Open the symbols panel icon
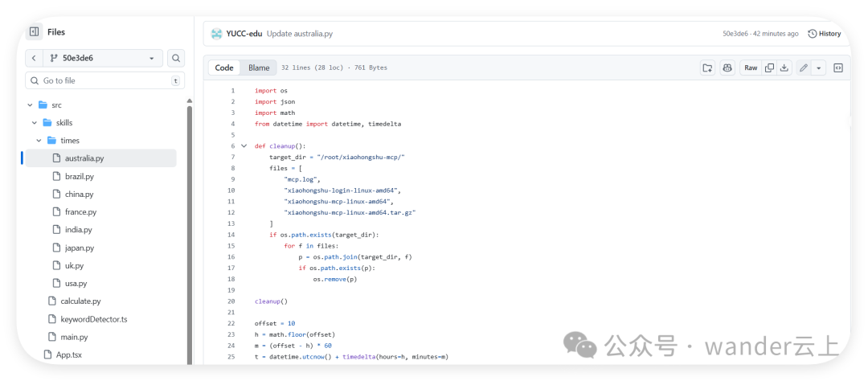Image resolution: width=868 pixels, height=381 pixels. 838,68
